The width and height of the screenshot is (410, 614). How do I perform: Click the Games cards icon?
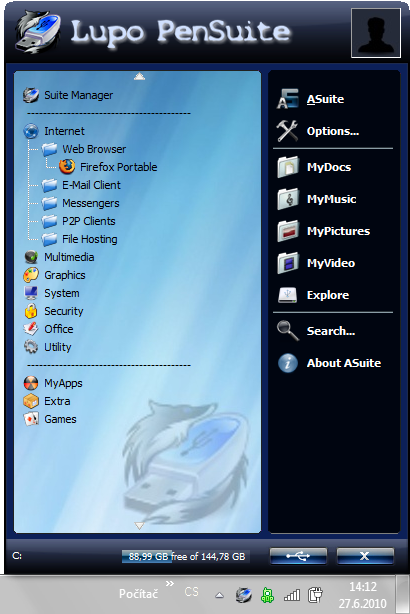pyautogui.click(x=31, y=419)
